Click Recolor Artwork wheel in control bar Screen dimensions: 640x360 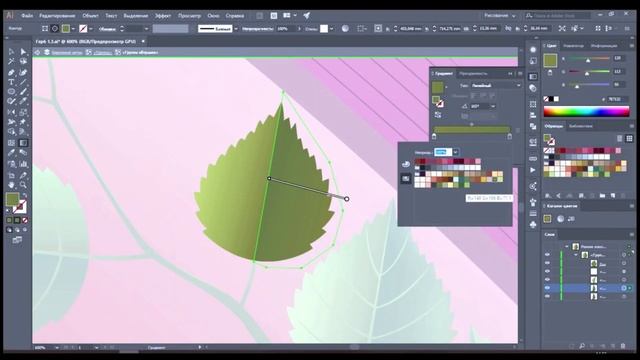345,29
